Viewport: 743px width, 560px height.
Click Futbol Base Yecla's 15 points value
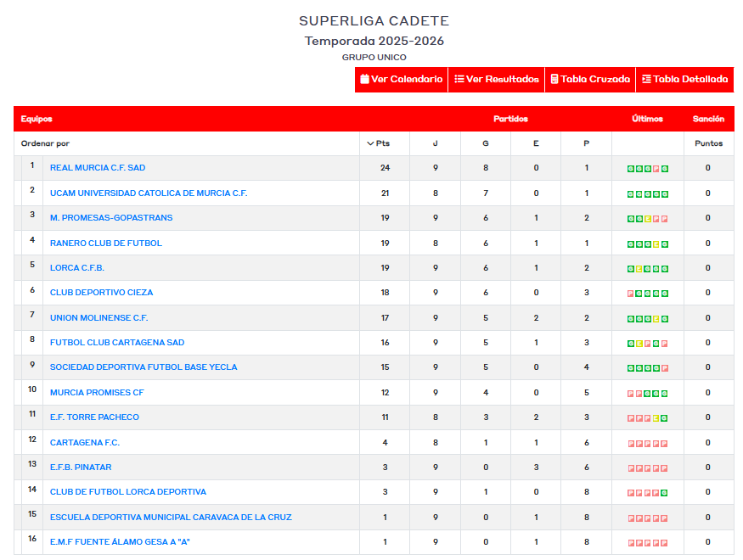tap(385, 367)
